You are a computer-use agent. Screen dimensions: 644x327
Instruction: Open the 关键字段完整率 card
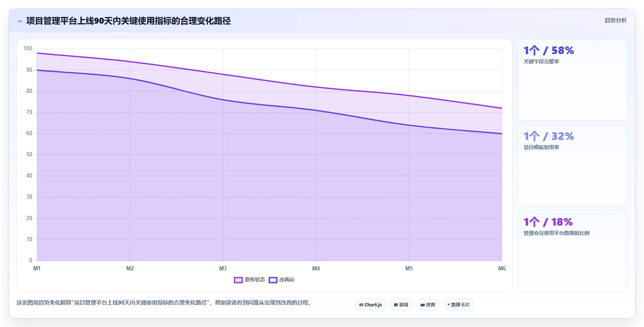[573, 80]
